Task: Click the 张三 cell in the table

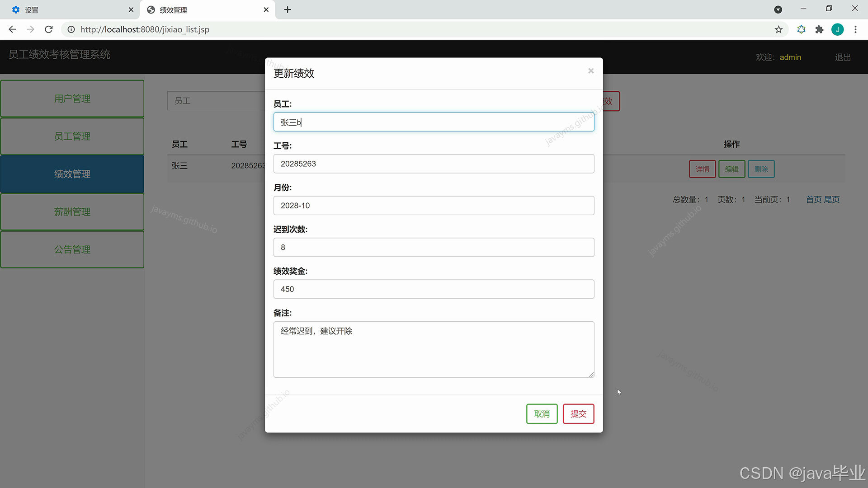Action: pyautogui.click(x=179, y=166)
